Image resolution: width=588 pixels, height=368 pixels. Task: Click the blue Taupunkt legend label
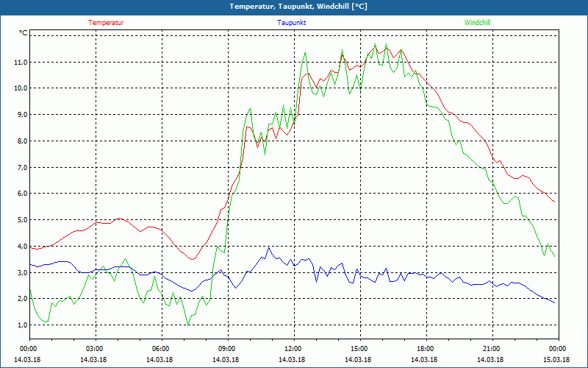(x=291, y=23)
